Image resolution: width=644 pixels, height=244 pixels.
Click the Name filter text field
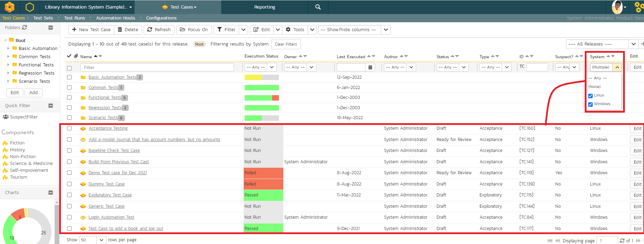(x=157, y=67)
